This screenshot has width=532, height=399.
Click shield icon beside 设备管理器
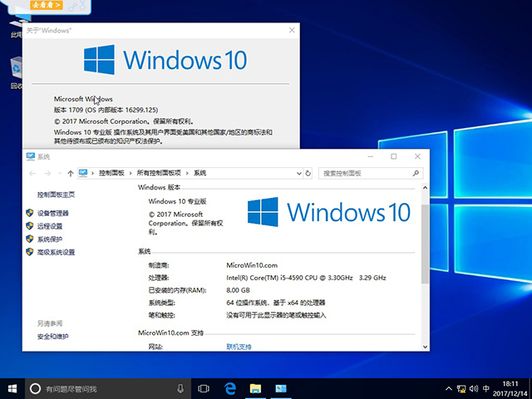tap(30, 213)
